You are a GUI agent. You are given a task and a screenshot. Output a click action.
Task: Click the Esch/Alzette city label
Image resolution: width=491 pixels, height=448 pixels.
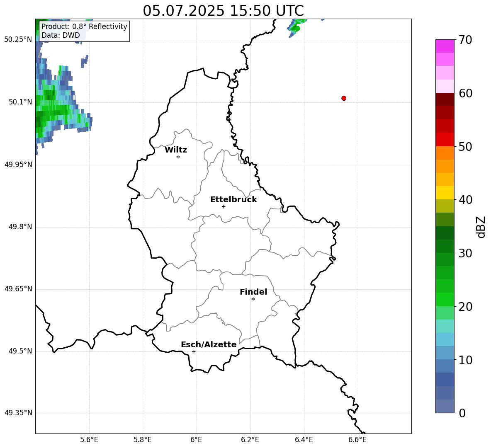pyautogui.click(x=209, y=344)
